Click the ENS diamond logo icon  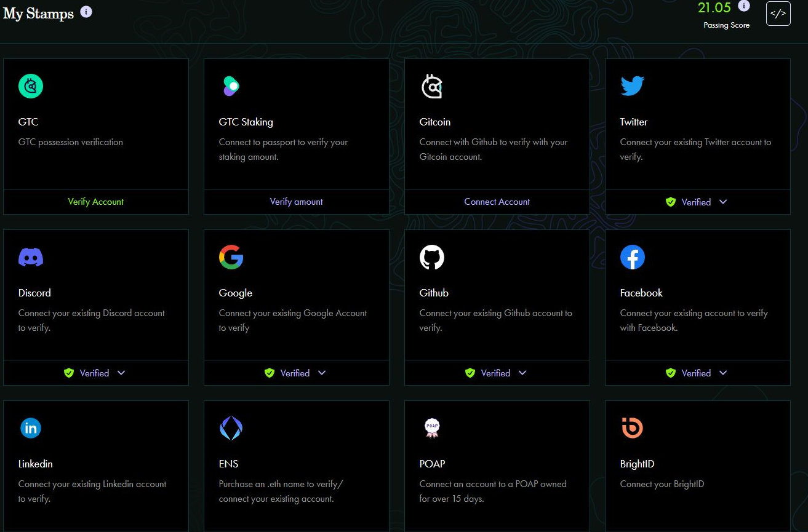pyautogui.click(x=231, y=428)
